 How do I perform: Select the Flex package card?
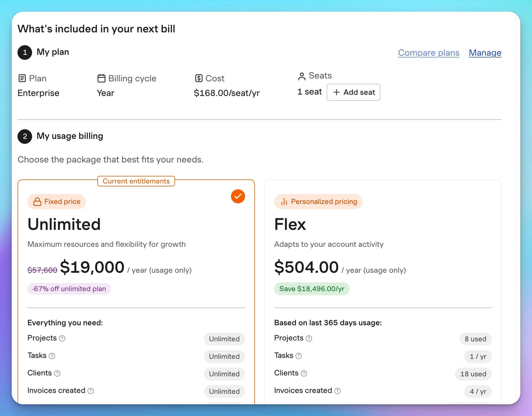coord(383,233)
